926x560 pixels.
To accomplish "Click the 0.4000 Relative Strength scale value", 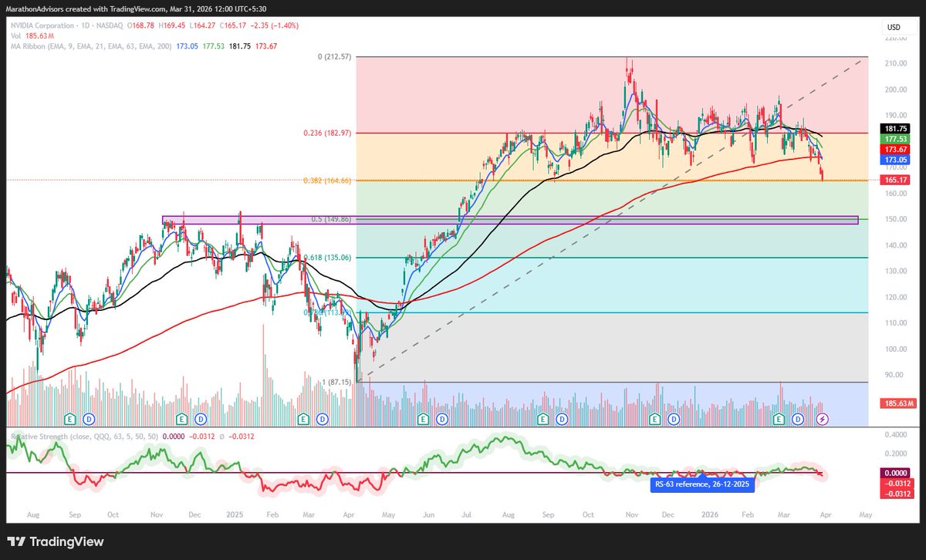I will pyautogui.click(x=896, y=434).
